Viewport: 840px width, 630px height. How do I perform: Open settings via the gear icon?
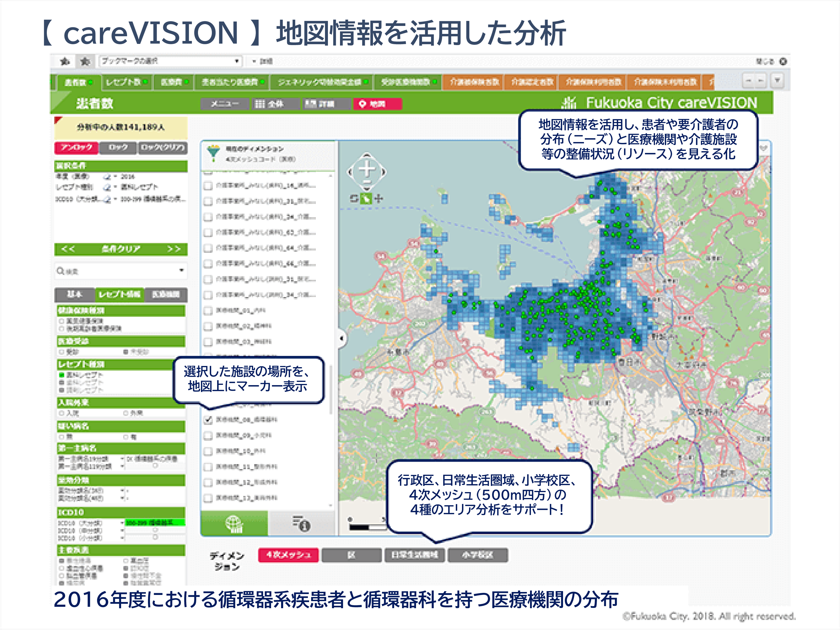tap(783, 61)
